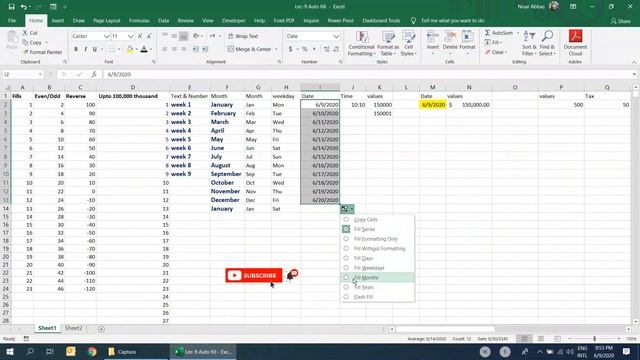Viewport: 640px width, 360px height.
Task: Apply Underline formatting
Action: [95, 49]
